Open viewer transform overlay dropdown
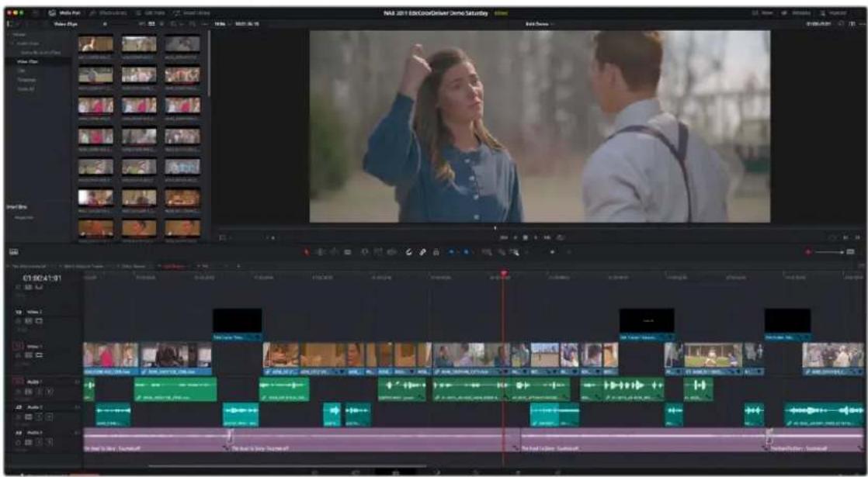This screenshot has width=868, height=477. [x=224, y=237]
